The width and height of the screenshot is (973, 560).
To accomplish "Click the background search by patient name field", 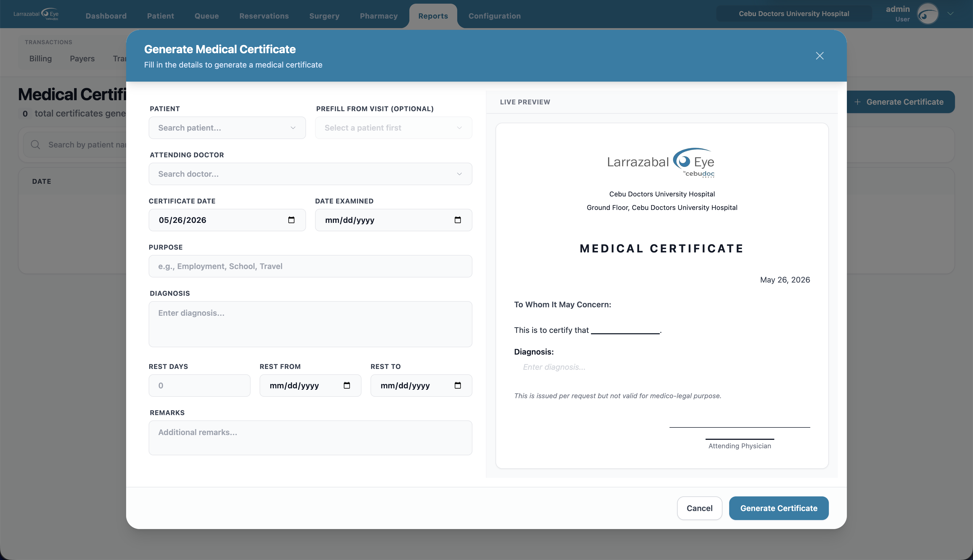I will [x=75, y=145].
